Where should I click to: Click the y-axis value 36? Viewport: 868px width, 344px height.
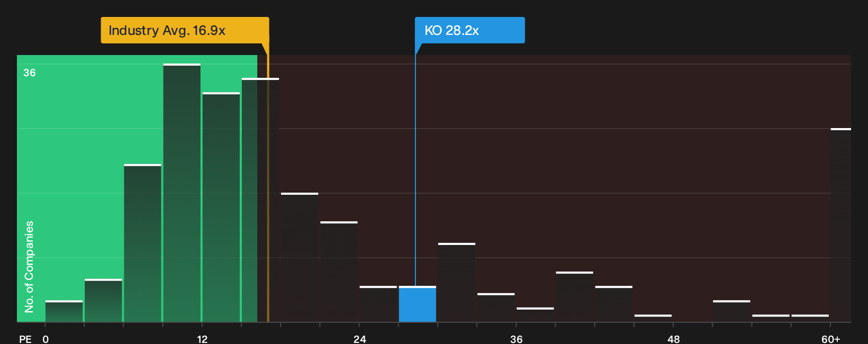[30, 73]
